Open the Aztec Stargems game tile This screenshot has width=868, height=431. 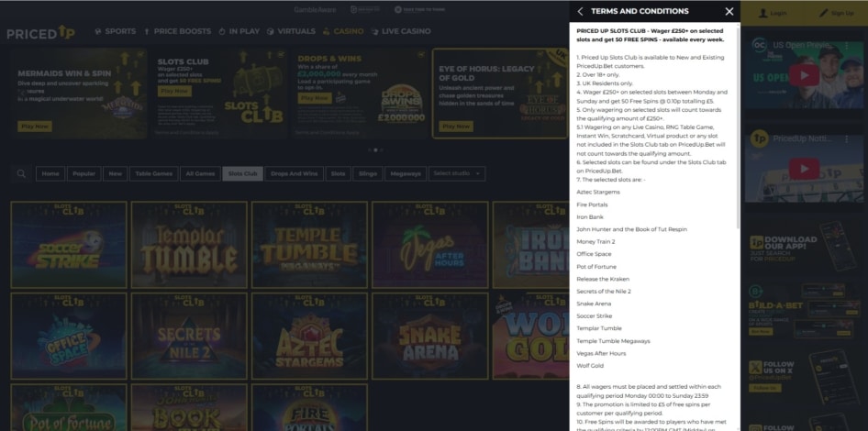(x=309, y=336)
